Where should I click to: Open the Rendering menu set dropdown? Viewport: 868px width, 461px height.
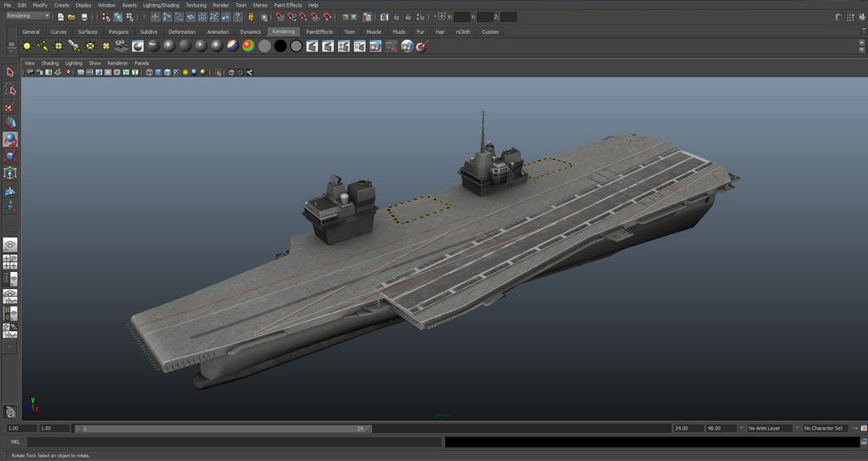[27, 16]
